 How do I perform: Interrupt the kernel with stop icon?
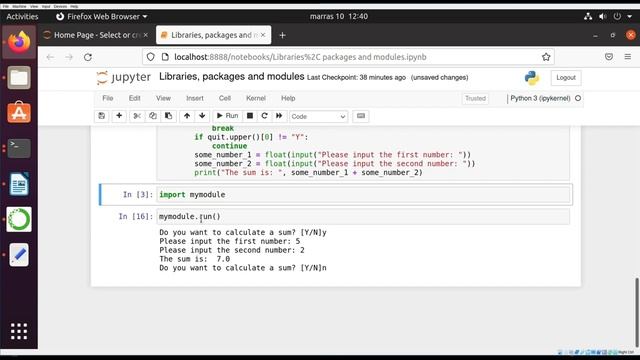250,116
